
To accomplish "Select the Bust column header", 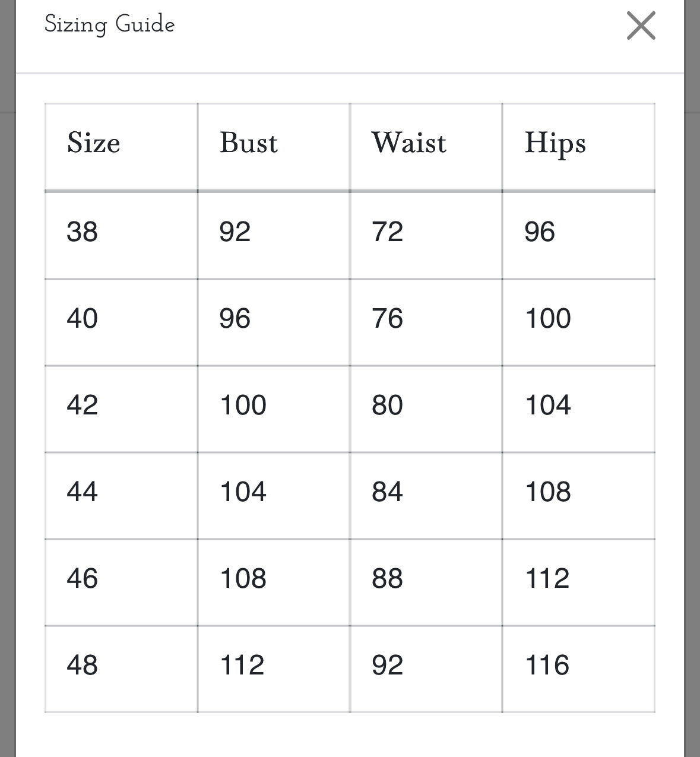I will point(249,143).
